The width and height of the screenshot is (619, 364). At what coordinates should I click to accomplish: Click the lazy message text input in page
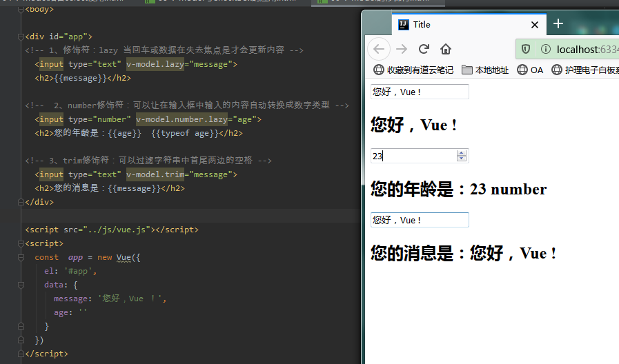(x=420, y=92)
